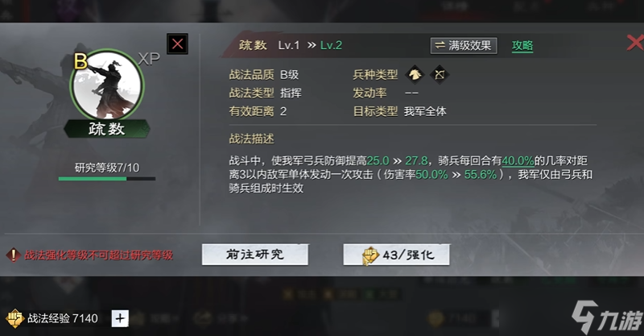The image size is (644, 336).
Task: Click the 43/强化 enhance button
Action: click(x=396, y=255)
